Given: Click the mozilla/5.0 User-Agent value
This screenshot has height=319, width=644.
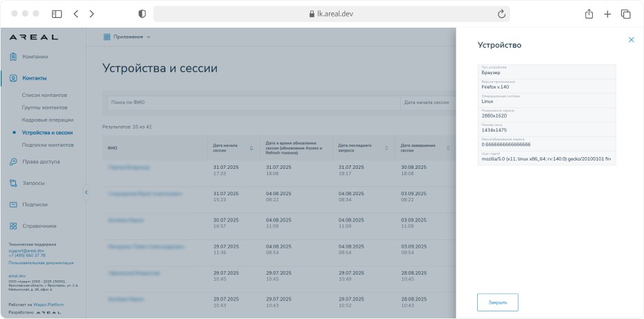Looking at the screenshot, I should pyautogui.click(x=546, y=159).
